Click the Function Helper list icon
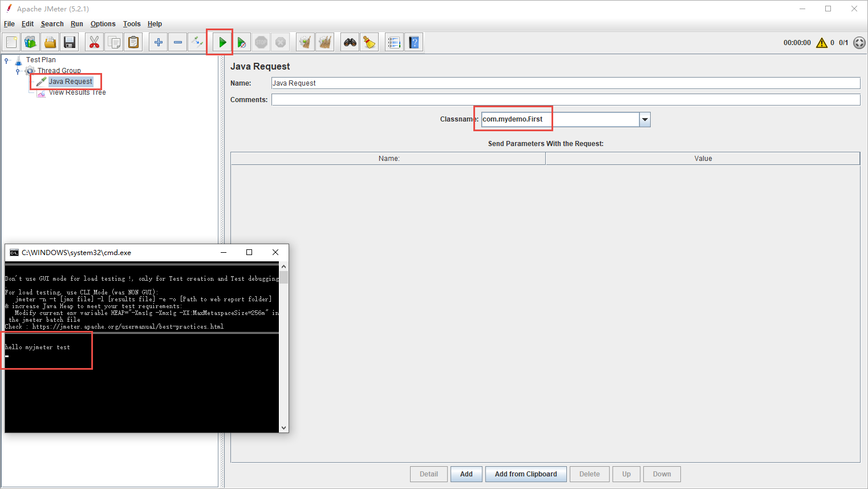Image resolution: width=868 pixels, height=489 pixels. pos(394,42)
